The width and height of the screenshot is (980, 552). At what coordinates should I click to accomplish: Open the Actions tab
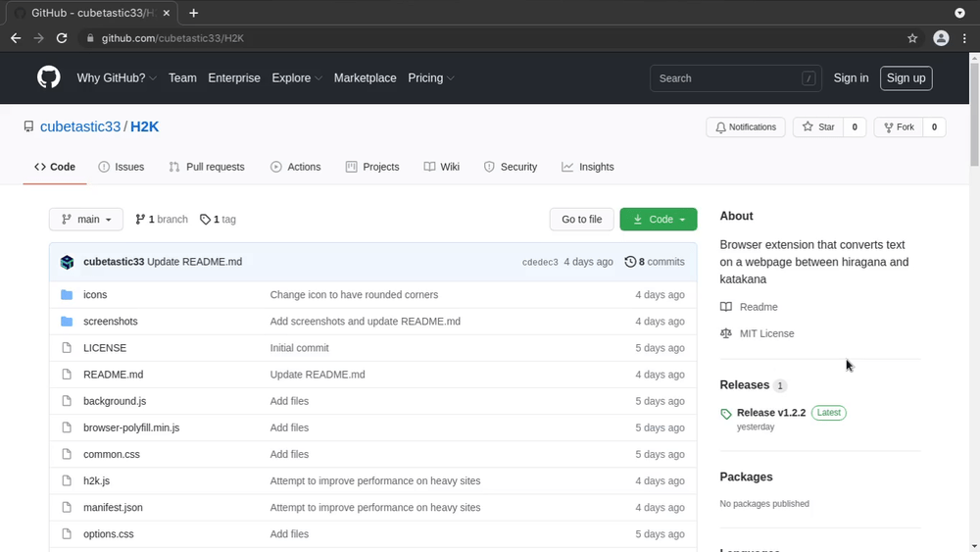coord(296,167)
